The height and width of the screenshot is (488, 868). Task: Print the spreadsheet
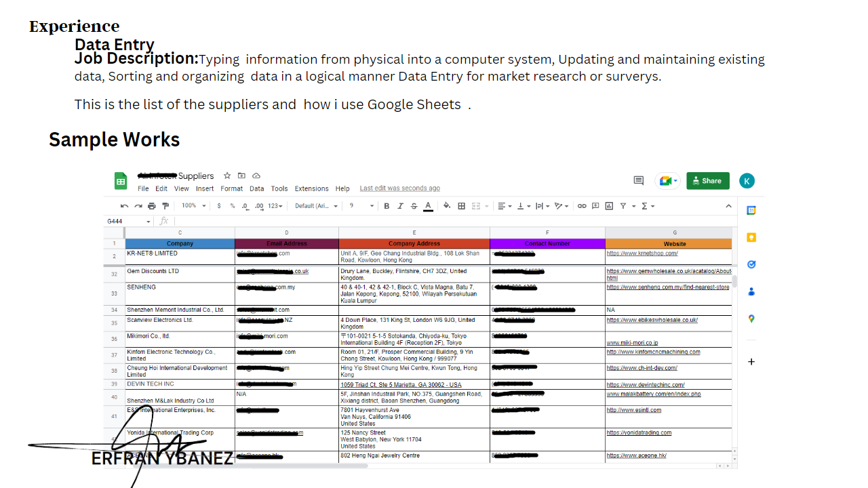pyautogui.click(x=151, y=206)
